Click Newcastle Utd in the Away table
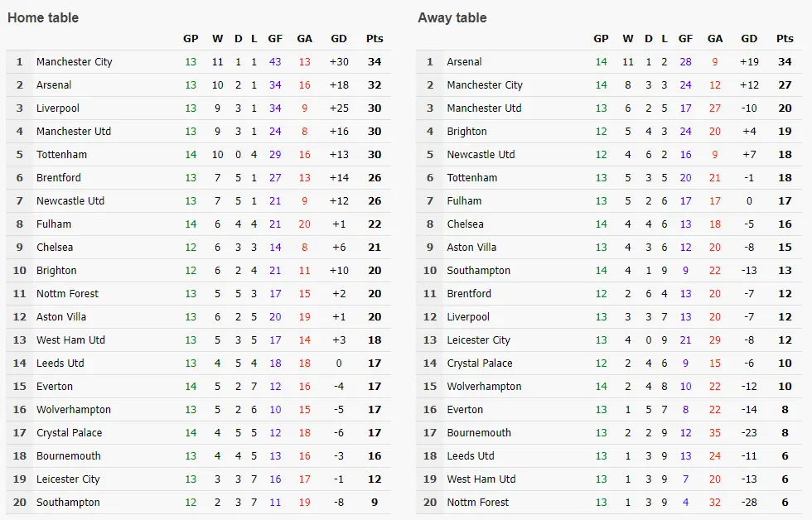This screenshot has height=520, width=812. [481, 155]
